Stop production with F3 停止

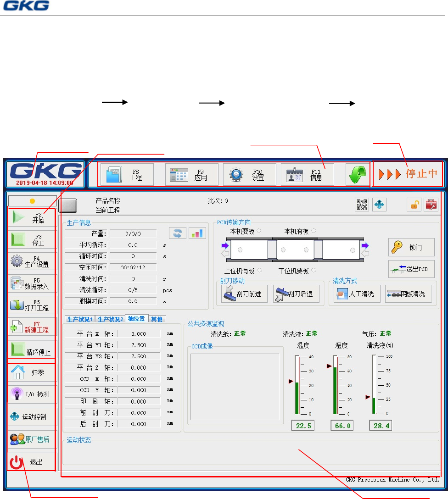click(32, 239)
